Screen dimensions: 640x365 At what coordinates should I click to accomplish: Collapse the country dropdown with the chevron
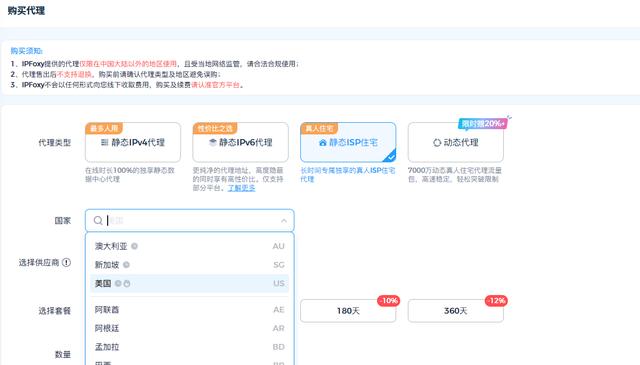click(x=284, y=220)
